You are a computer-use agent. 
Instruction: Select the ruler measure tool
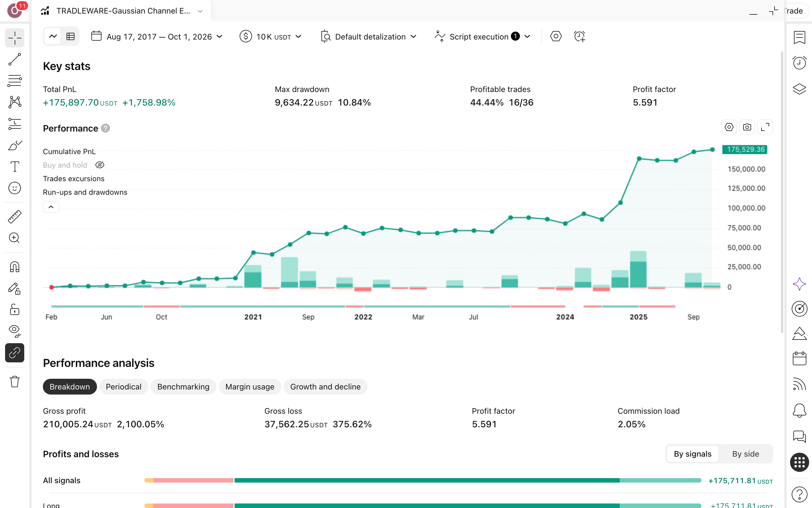pos(15,217)
